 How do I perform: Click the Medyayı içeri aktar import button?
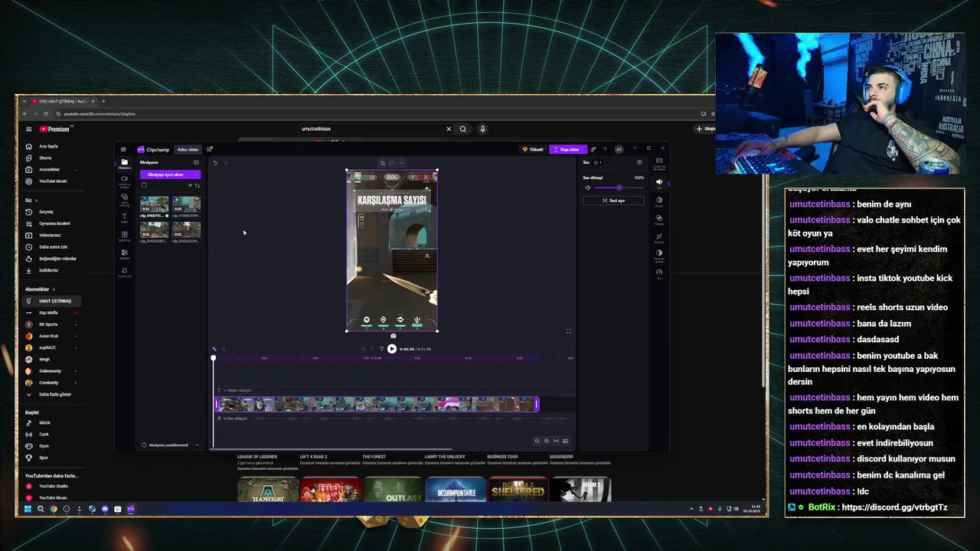165,174
